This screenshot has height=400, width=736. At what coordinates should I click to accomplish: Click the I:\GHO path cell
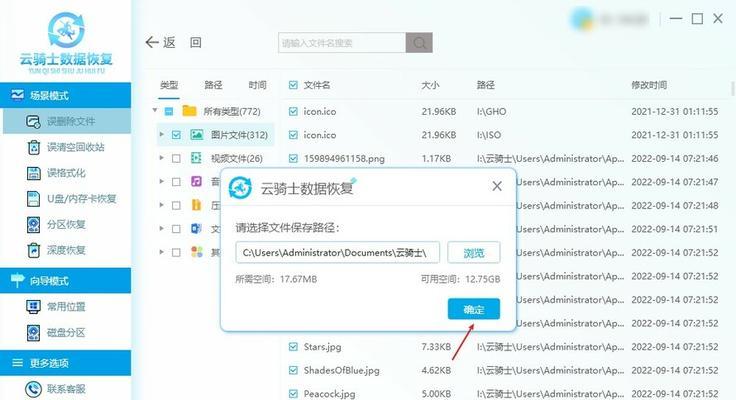(491, 111)
